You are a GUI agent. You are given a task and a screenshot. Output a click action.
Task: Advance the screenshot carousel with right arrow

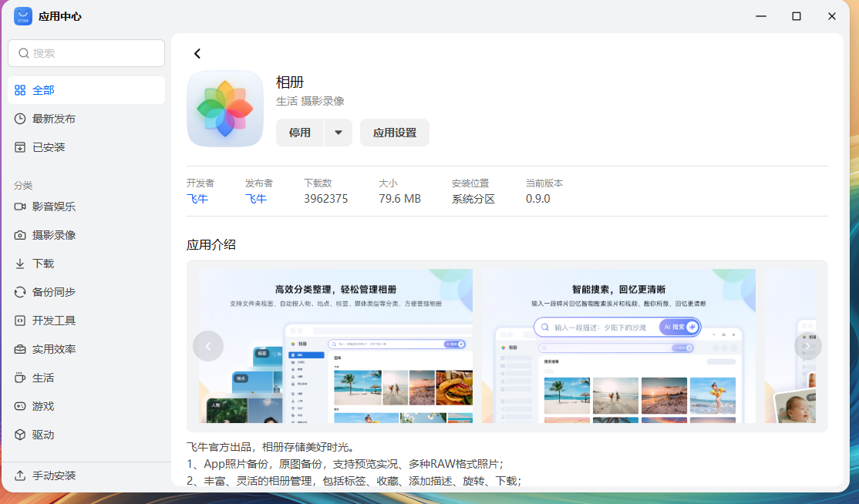coord(807,345)
